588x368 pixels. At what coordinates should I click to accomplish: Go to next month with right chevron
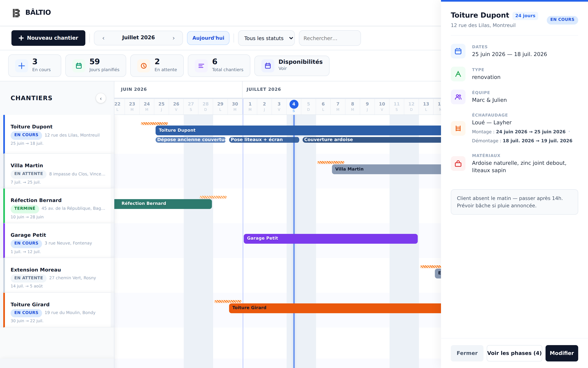[x=174, y=38]
